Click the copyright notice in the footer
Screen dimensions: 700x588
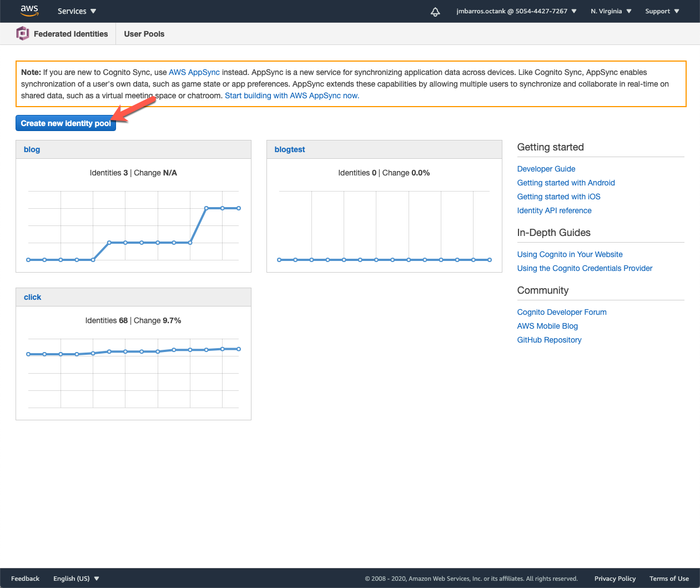coord(471,579)
